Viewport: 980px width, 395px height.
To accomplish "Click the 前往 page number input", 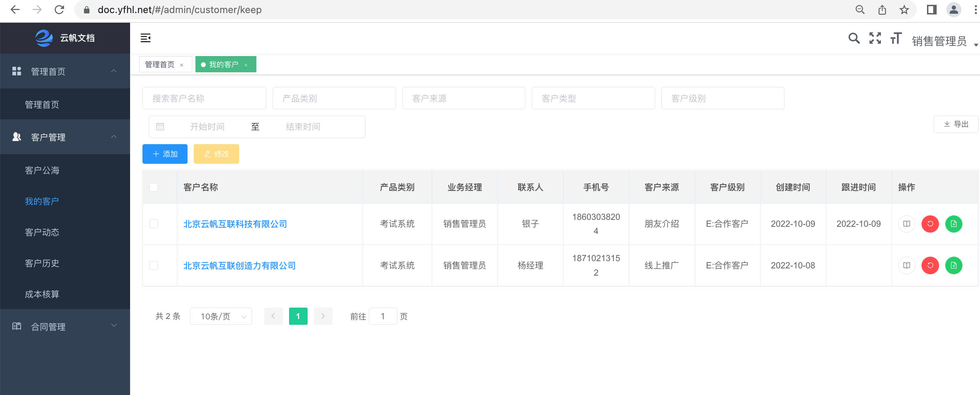I will coord(383,316).
